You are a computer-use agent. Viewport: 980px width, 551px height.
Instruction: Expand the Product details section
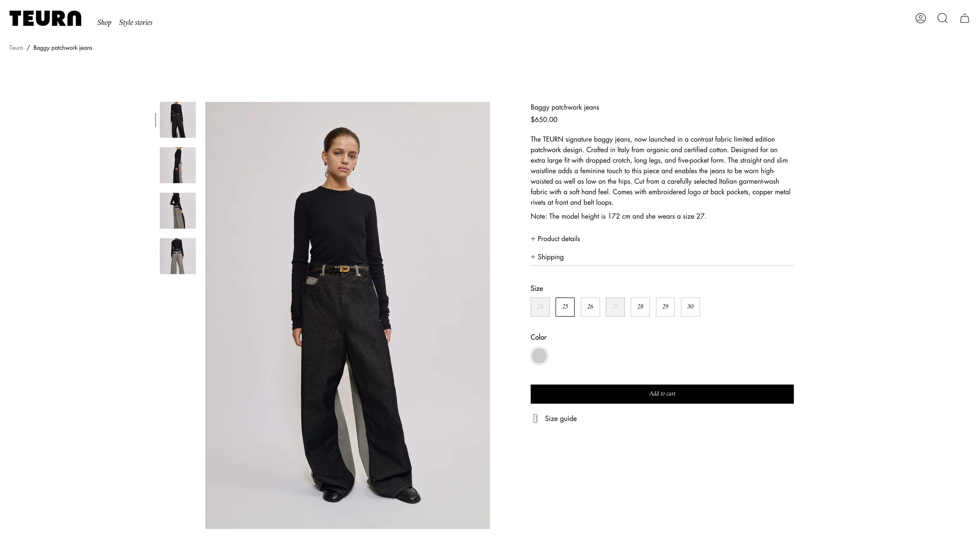tap(555, 239)
